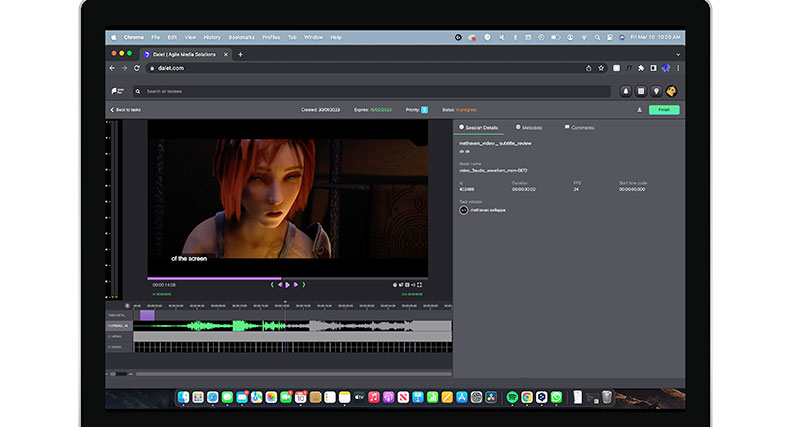Click the lightbulb help icon

(656, 91)
